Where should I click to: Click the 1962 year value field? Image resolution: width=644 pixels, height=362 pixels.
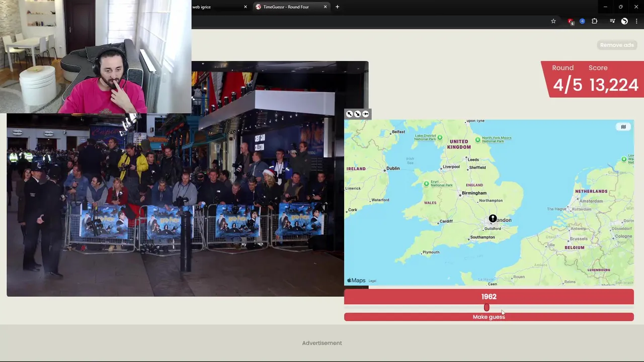489,297
